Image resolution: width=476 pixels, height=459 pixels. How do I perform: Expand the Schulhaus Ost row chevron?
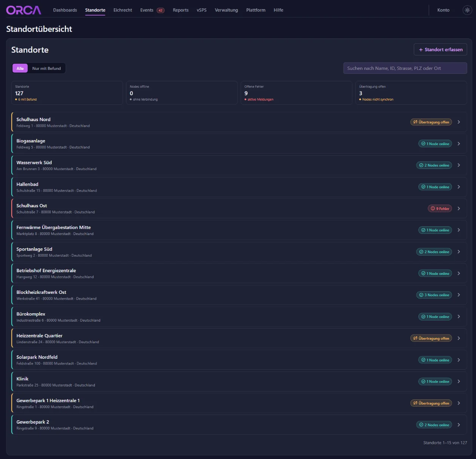(x=459, y=208)
